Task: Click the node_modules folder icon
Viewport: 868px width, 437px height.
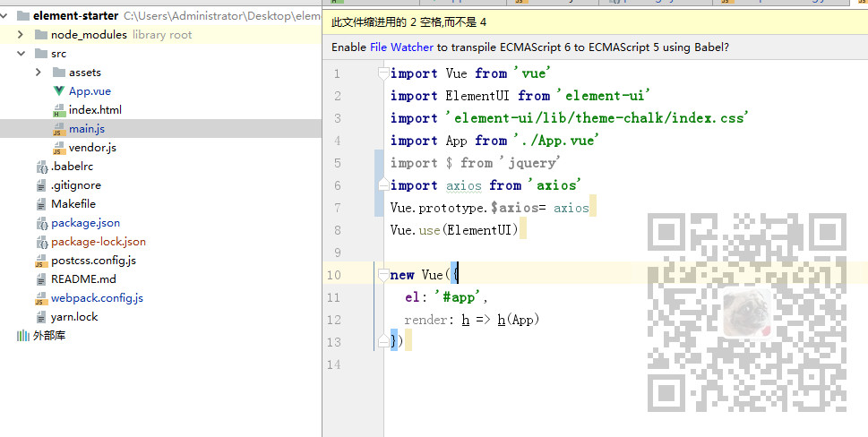Action: click(41, 35)
